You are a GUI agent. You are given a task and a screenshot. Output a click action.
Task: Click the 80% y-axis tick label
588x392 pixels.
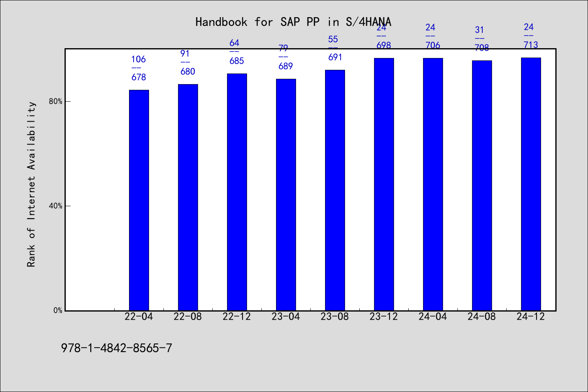pyautogui.click(x=56, y=101)
